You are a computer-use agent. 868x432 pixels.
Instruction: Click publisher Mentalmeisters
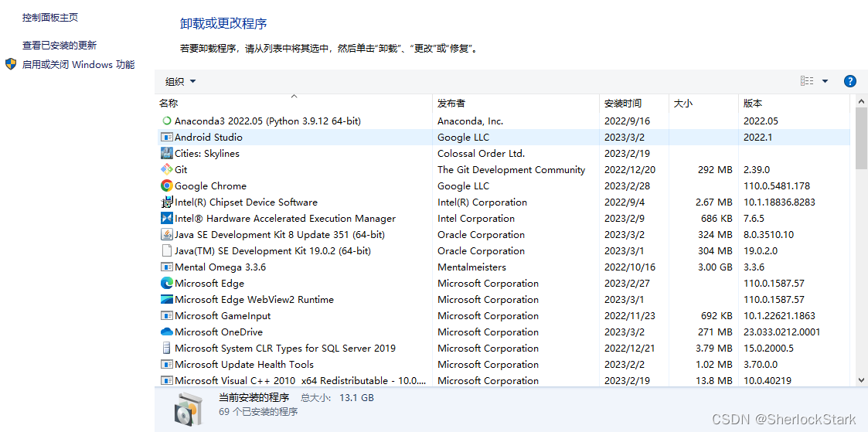[x=471, y=267]
